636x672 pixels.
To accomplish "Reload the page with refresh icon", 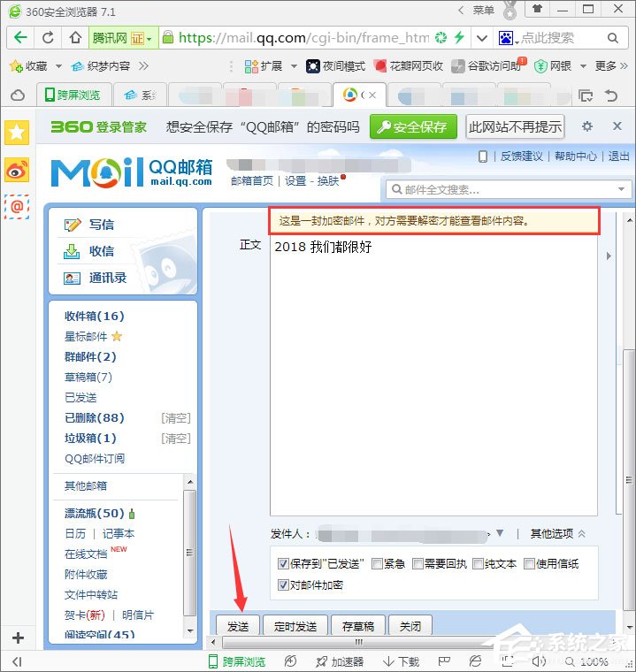I will [x=48, y=38].
